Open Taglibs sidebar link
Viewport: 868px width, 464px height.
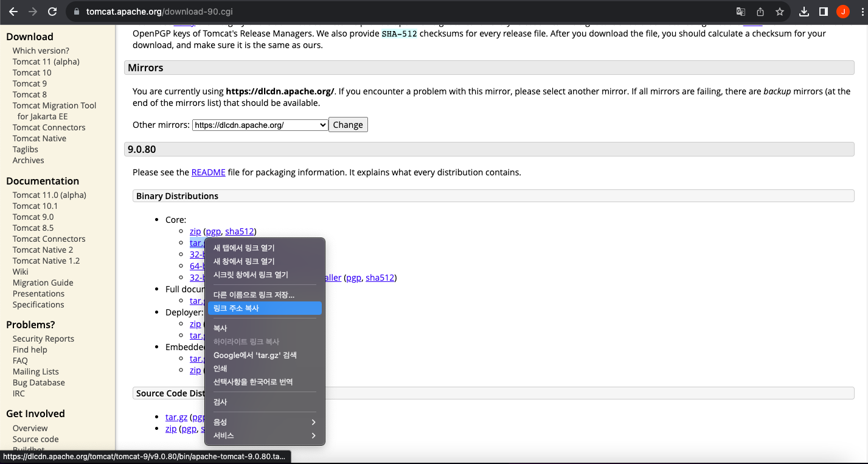point(26,149)
